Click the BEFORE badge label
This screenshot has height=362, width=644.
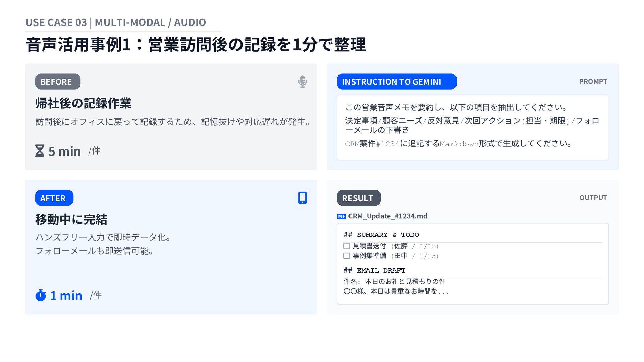[x=58, y=82]
